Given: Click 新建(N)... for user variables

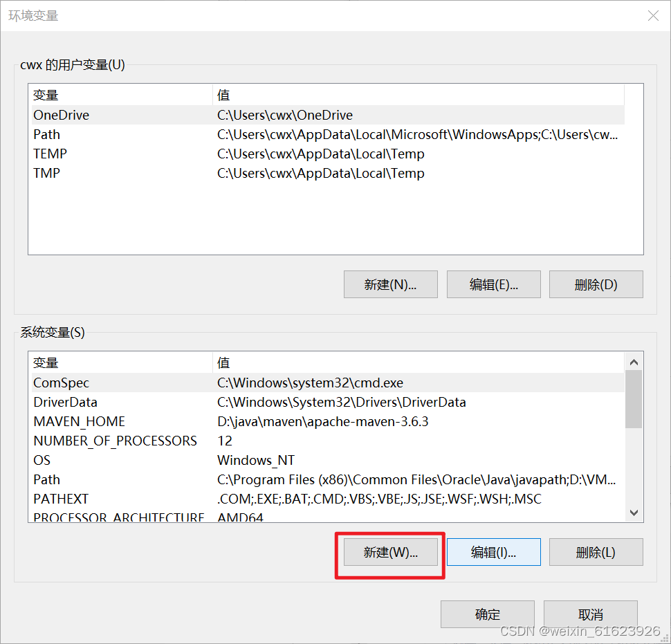Looking at the screenshot, I should tap(390, 284).
